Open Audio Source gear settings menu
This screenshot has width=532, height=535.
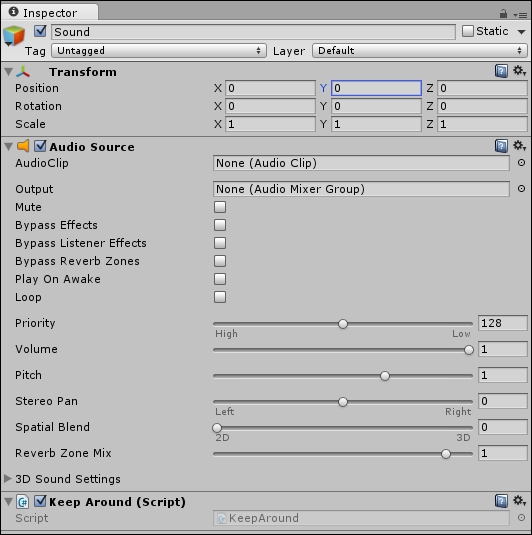[519, 146]
